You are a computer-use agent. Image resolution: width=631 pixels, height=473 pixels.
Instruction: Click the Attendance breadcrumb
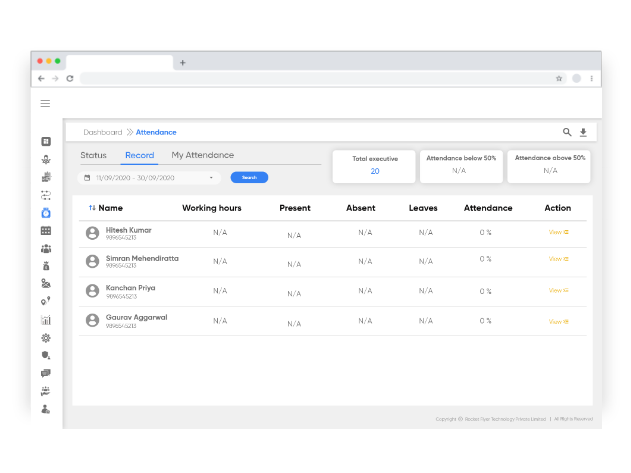[156, 132]
